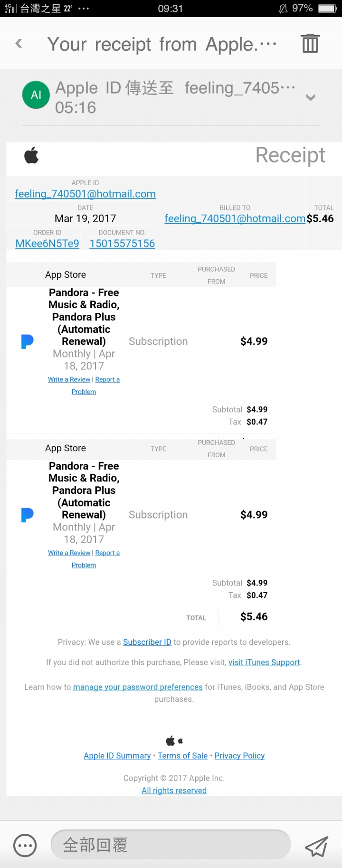Open more options chat bubble icon
This screenshot has width=342, height=868.
click(25, 845)
